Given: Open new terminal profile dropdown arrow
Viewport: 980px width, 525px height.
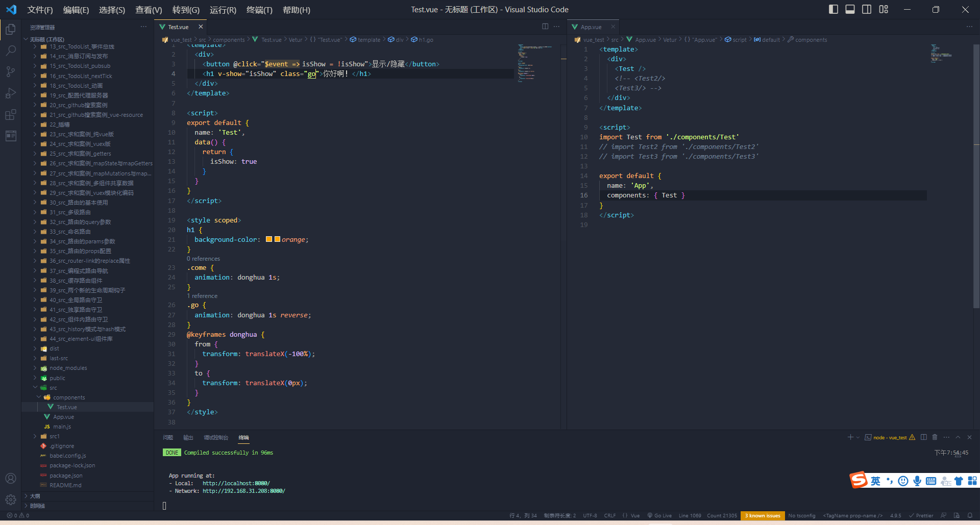Looking at the screenshot, I should 858,437.
